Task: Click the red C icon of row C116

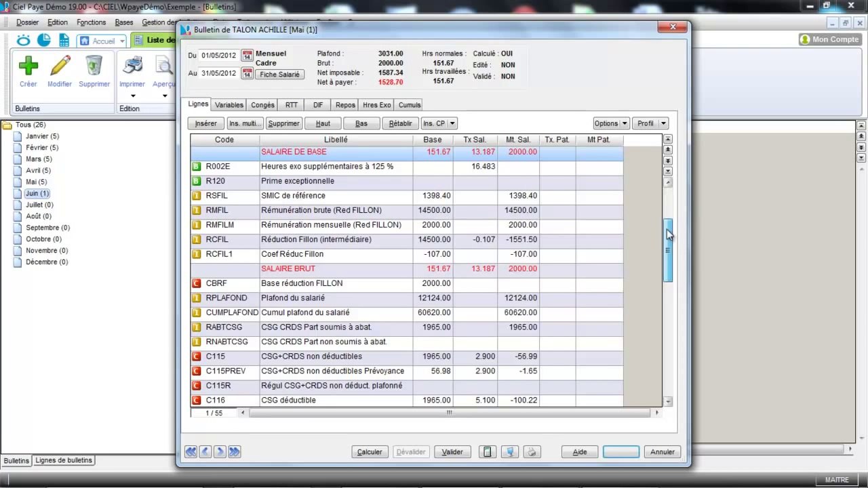Action: point(197,401)
